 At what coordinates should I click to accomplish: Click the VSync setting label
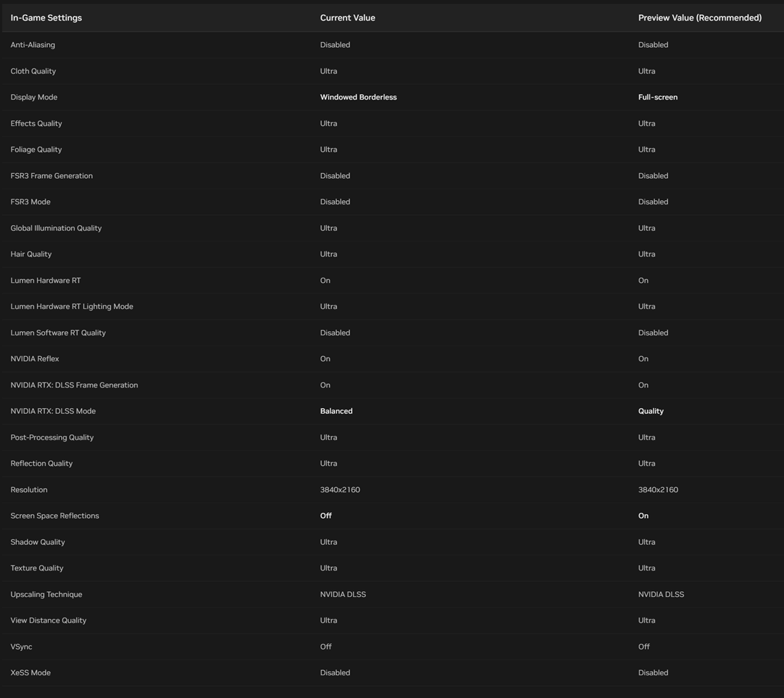(x=21, y=647)
